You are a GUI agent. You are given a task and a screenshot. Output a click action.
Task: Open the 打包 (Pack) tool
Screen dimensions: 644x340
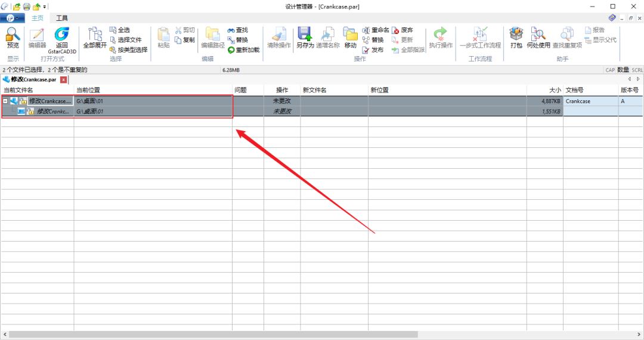click(x=516, y=37)
